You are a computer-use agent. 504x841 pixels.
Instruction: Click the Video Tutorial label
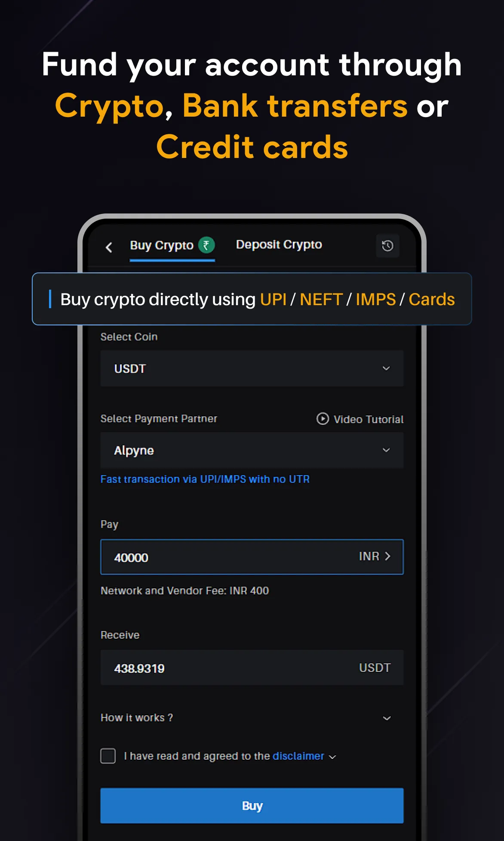point(368,419)
